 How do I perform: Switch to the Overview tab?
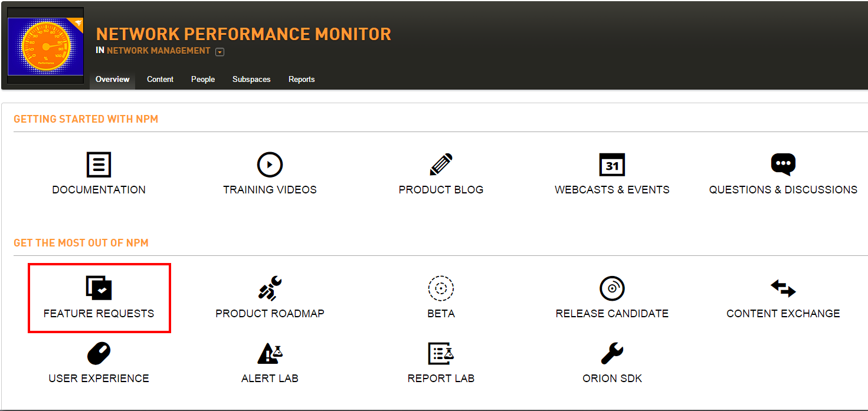pos(112,79)
